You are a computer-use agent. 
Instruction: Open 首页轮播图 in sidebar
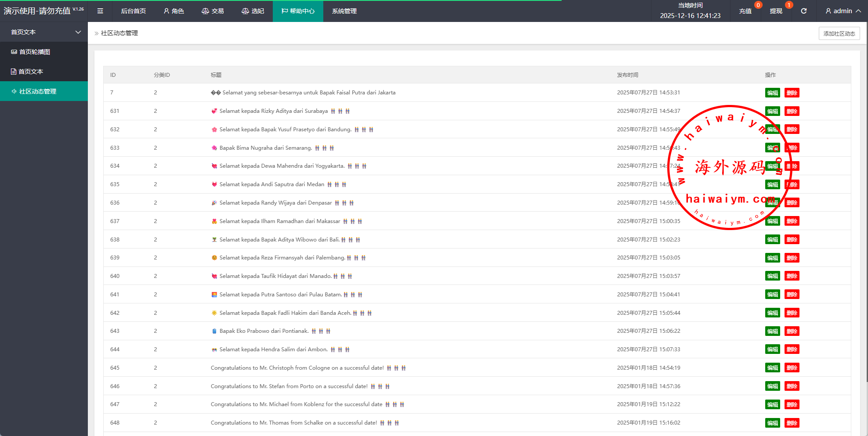click(x=34, y=52)
